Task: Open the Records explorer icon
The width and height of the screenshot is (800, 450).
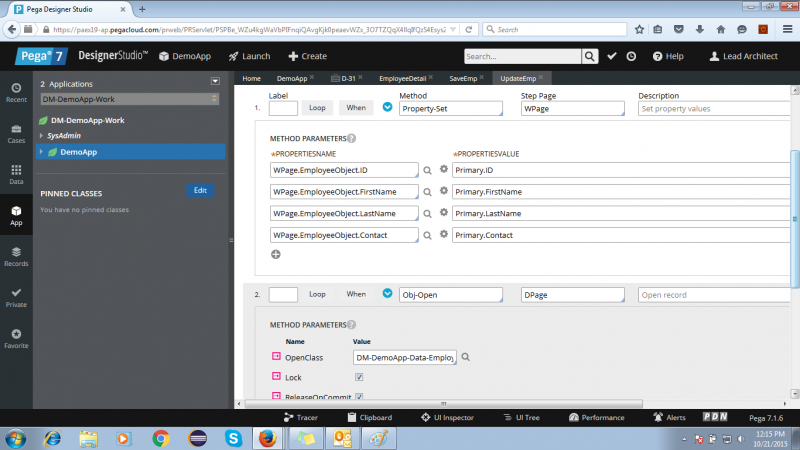Action: (x=16, y=257)
